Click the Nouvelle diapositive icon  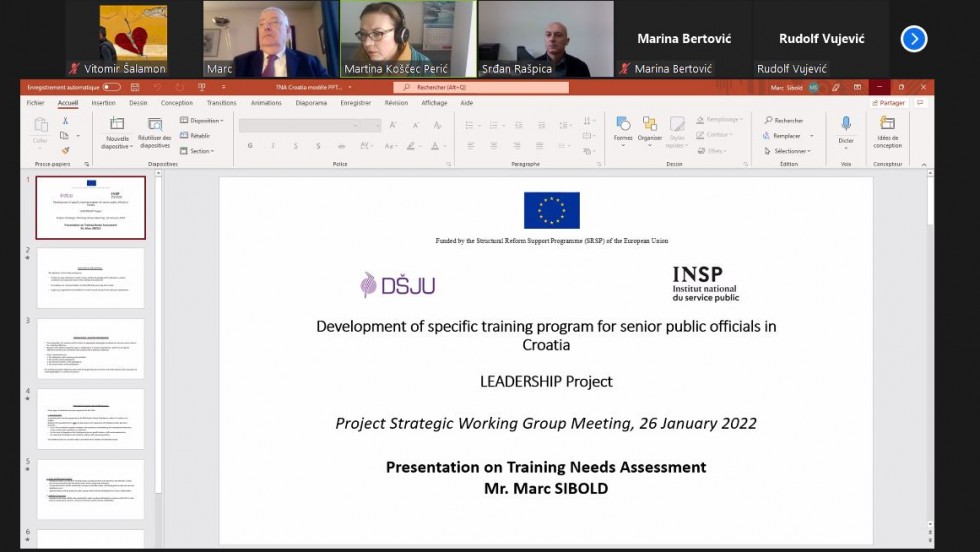(117, 124)
